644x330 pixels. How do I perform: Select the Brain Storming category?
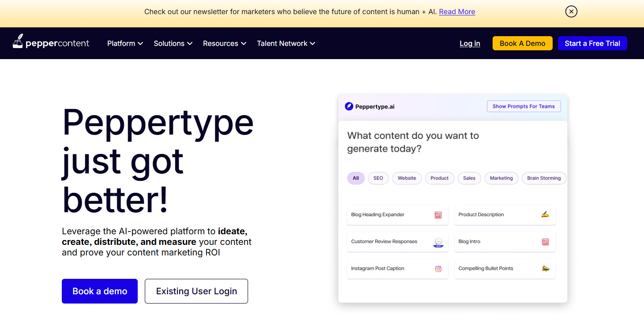pyautogui.click(x=544, y=178)
